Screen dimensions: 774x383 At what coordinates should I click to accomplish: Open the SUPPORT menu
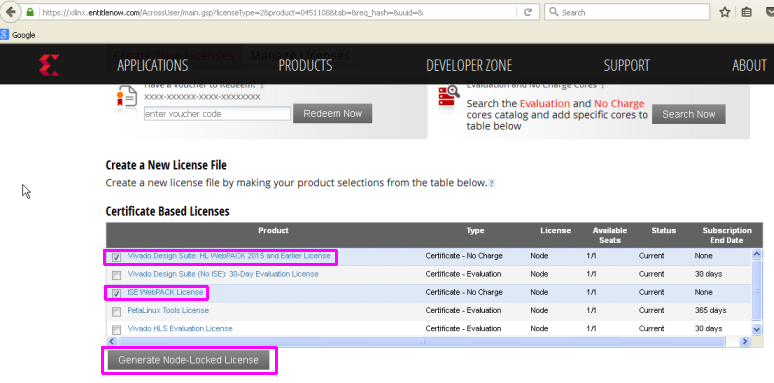[x=626, y=65]
